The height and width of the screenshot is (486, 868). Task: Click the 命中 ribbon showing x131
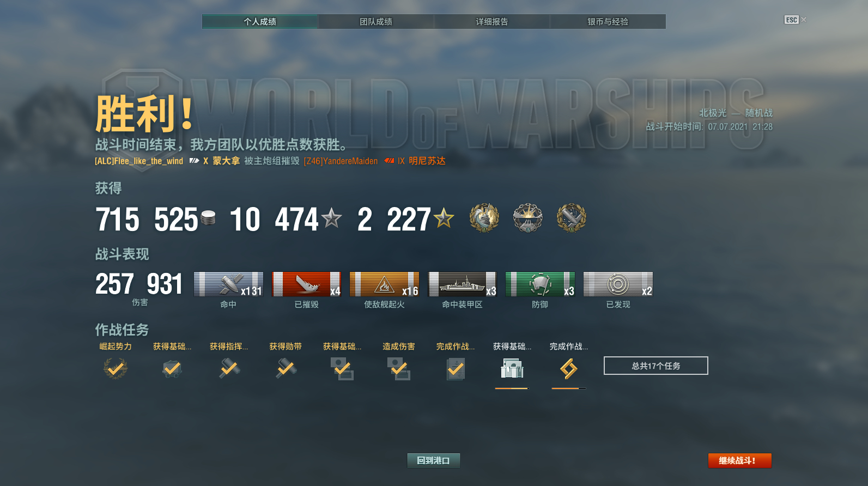228,284
